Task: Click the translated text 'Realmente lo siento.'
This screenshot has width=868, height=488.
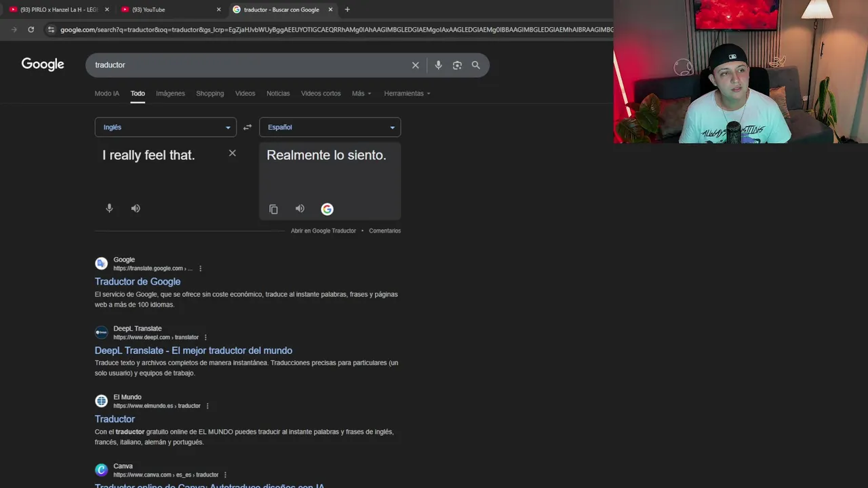Action: tap(326, 155)
